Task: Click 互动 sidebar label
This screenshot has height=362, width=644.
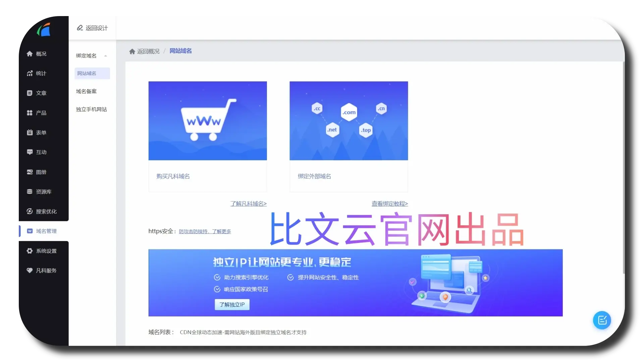Action: (x=41, y=152)
